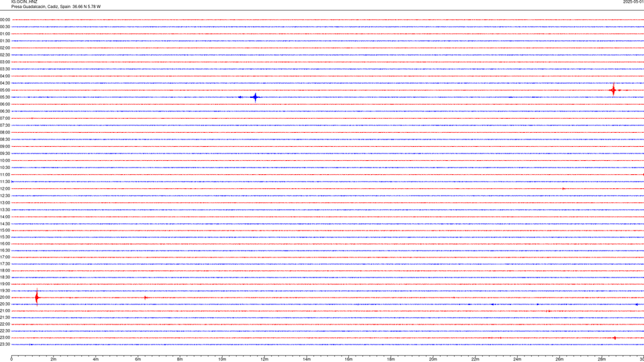Select the 12:00 trace time label
644x362 pixels.
coord(5,189)
